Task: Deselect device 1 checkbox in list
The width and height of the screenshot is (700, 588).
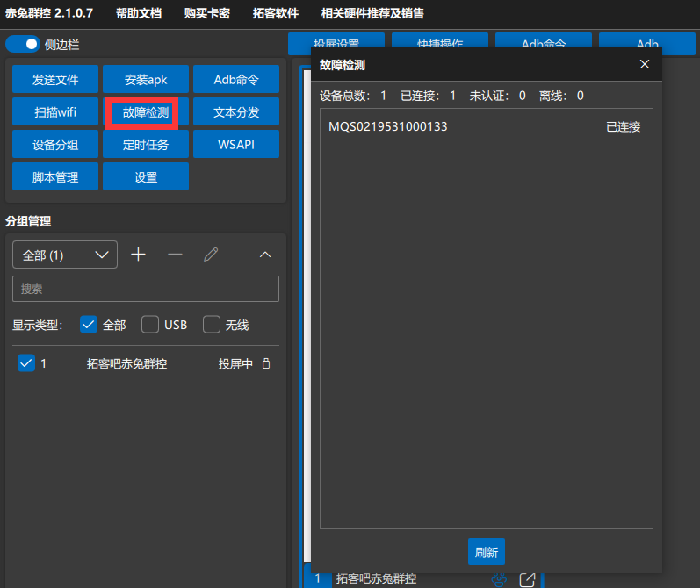Action: click(26, 363)
